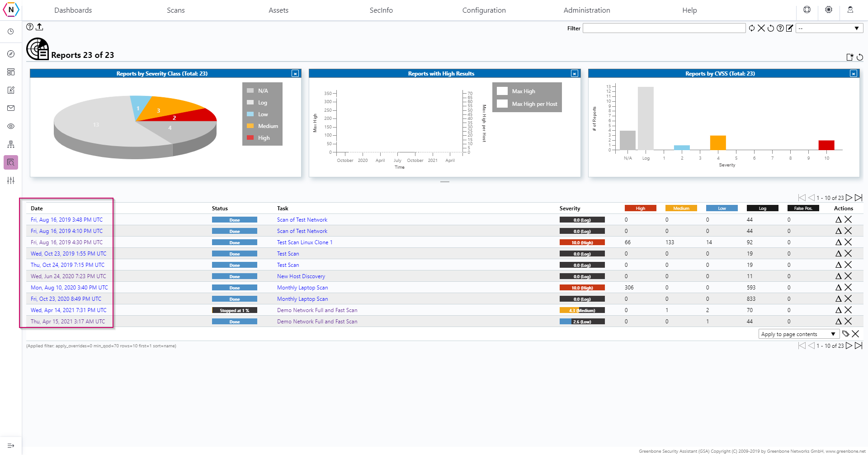Expand the sidebar with the bottom arrow icon

11,446
